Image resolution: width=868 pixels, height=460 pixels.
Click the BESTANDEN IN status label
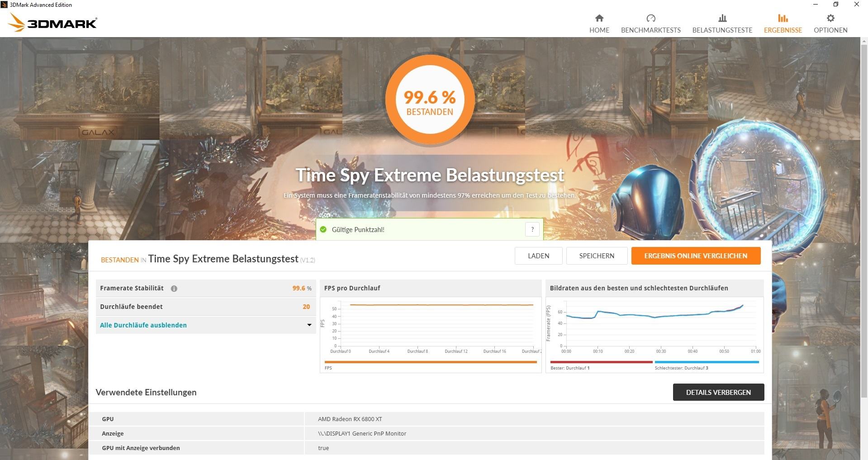point(123,260)
